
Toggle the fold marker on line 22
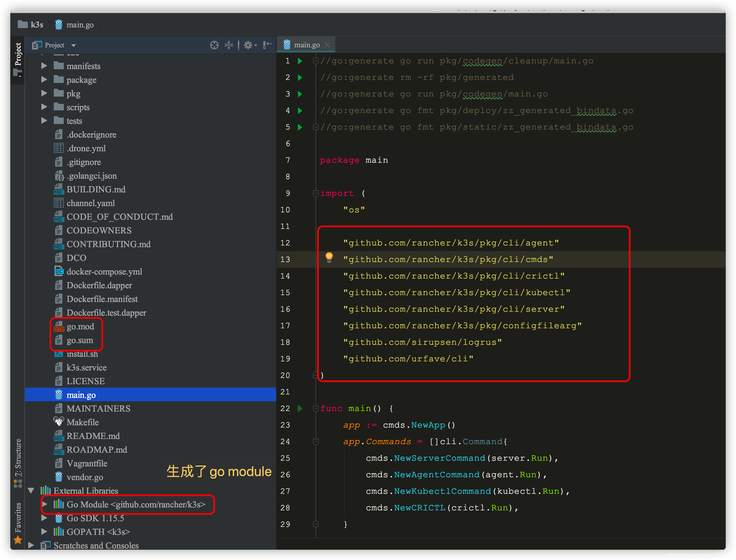point(316,408)
